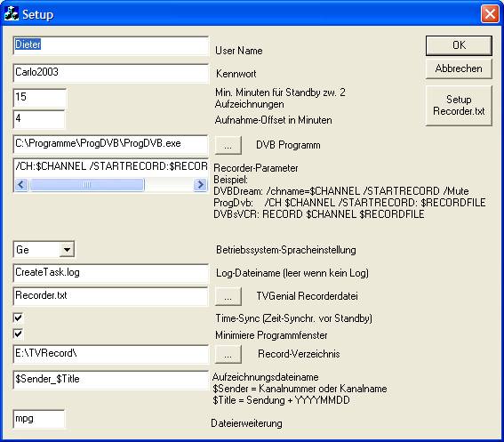
Task: Cancel with the Abbrechen button
Action: (459, 68)
